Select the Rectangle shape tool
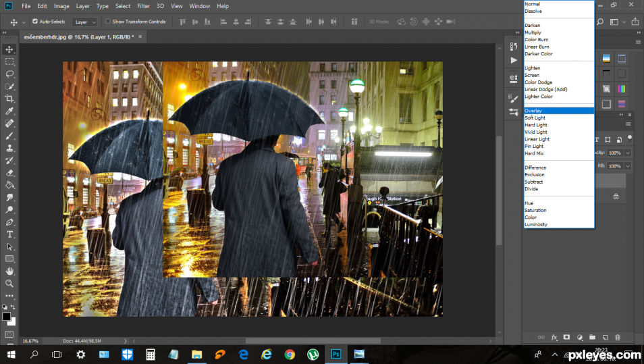644x364 pixels. [x=9, y=259]
